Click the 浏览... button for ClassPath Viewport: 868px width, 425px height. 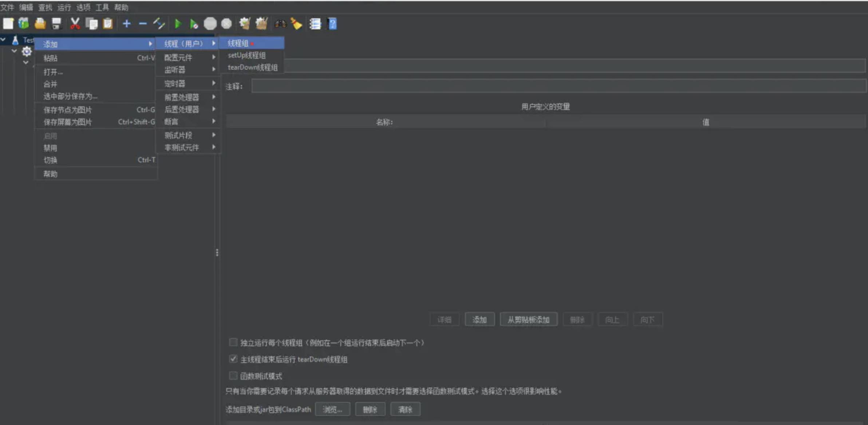pyautogui.click(x=332, y=409)
